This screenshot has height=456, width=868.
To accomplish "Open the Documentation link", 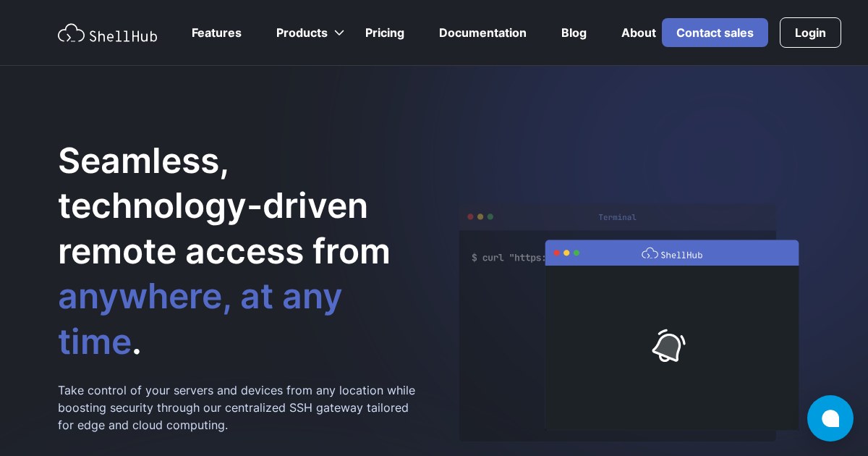I will pyautogui.click(x=482, y=33).
